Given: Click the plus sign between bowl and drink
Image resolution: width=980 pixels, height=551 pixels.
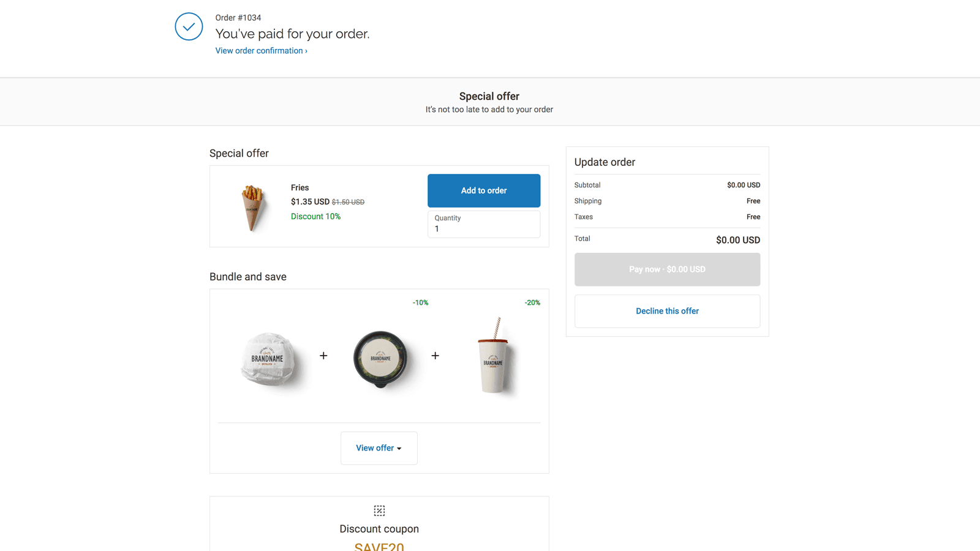Looking at the screenshot, I should point(435,355).
